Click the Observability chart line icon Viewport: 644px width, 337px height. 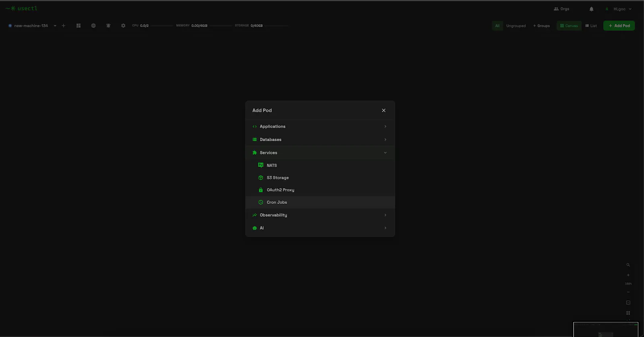(x=255, y=215)
